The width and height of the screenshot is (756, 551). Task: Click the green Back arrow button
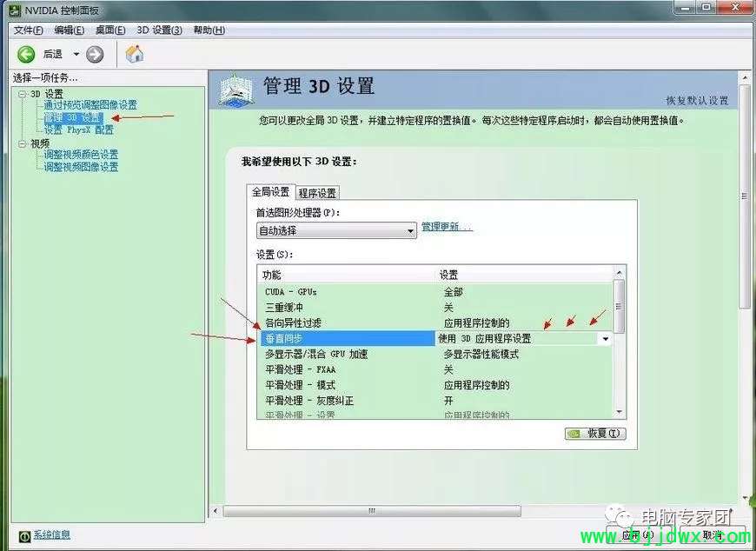pyautogui.click(x=26, y=54)
